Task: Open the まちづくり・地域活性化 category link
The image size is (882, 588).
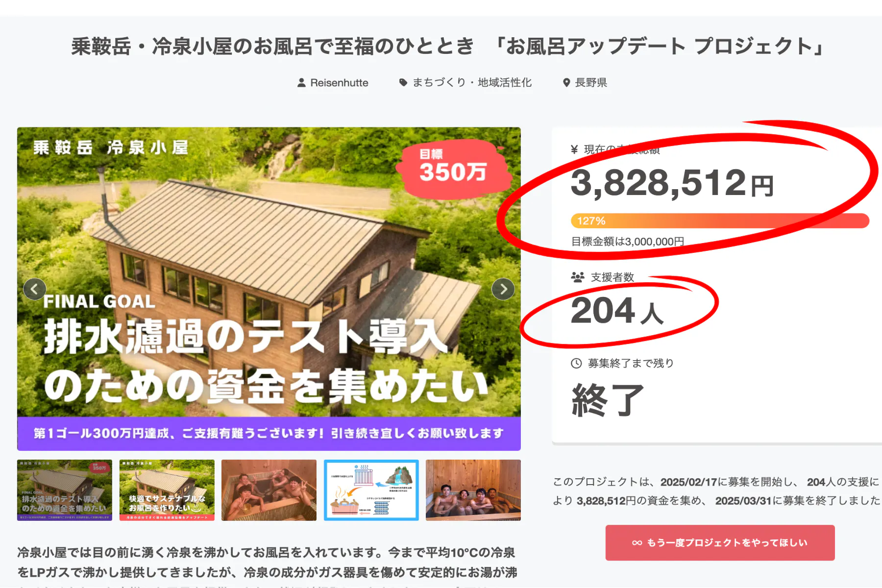Action: (x=472, y=82)
